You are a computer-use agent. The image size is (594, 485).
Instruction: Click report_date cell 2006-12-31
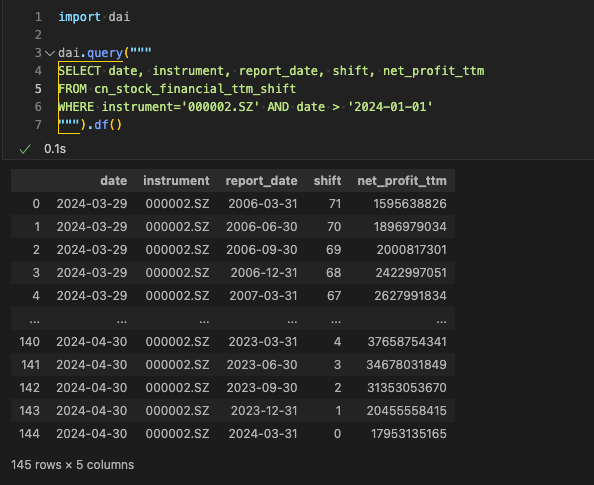(264, 273)
